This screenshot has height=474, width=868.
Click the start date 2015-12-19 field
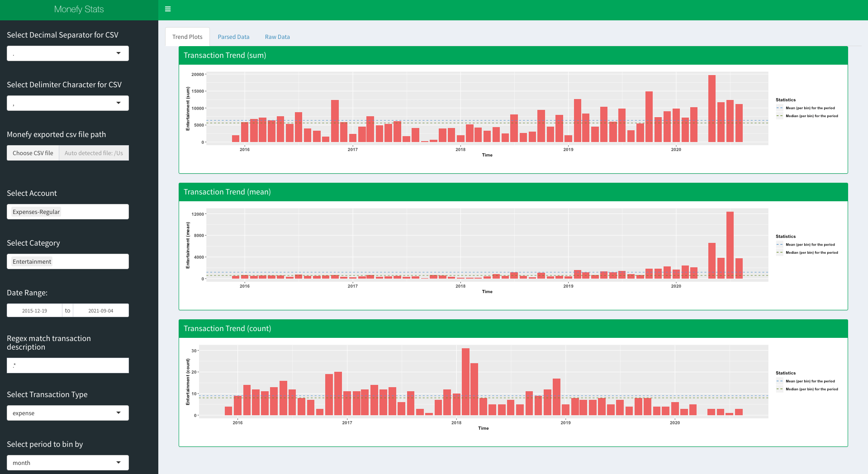[34, 311]
